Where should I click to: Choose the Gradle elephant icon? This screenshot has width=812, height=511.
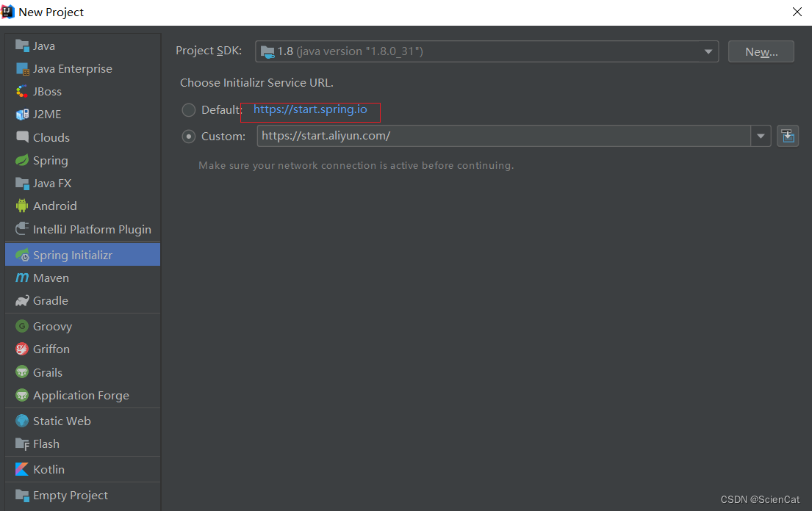click(22, 300)
